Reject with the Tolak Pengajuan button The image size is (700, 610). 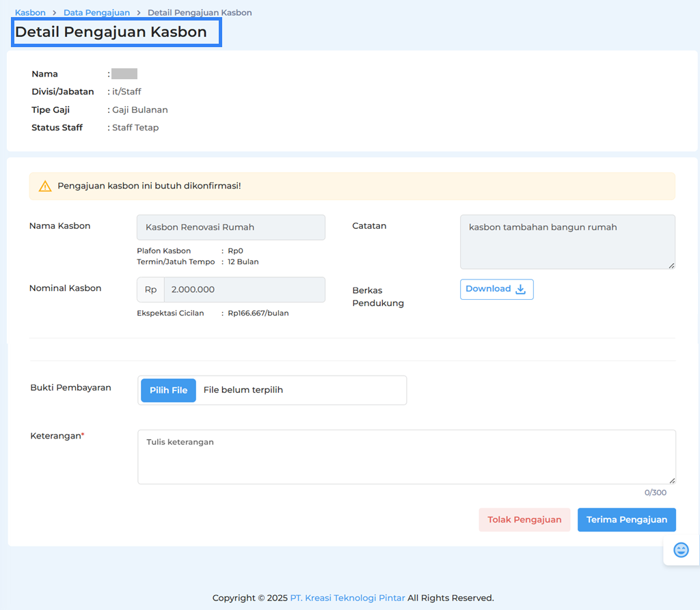click(x=524, y=520)
